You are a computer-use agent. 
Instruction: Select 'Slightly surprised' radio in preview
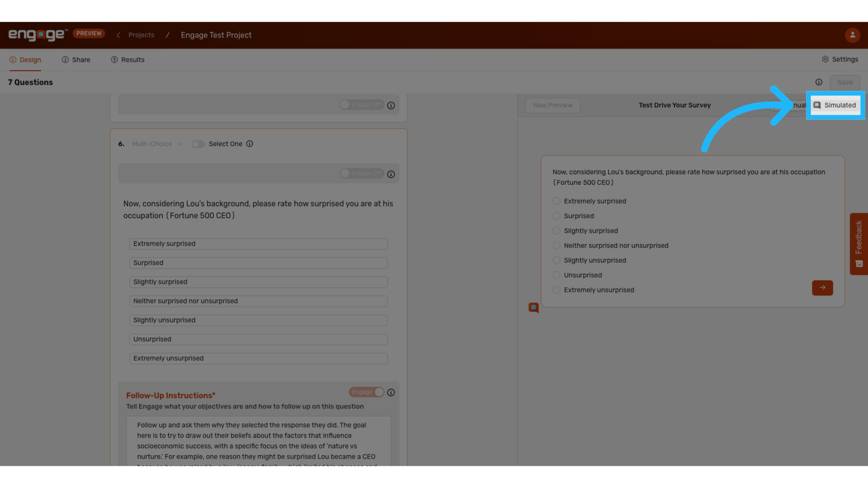[x=557, y=231]
